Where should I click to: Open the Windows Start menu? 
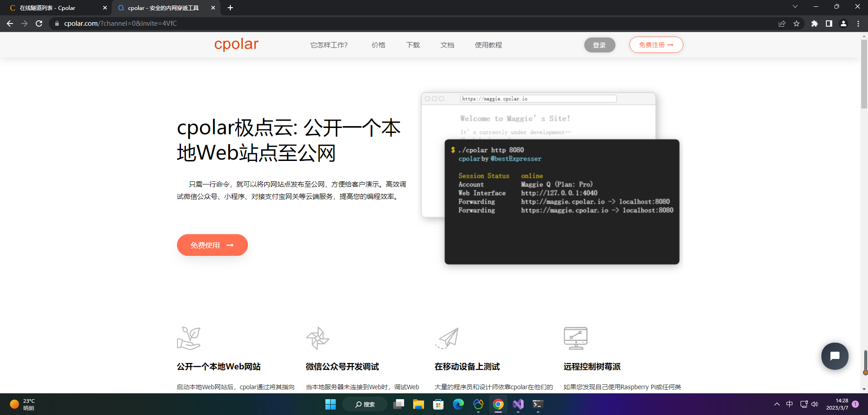pos(331,404)
